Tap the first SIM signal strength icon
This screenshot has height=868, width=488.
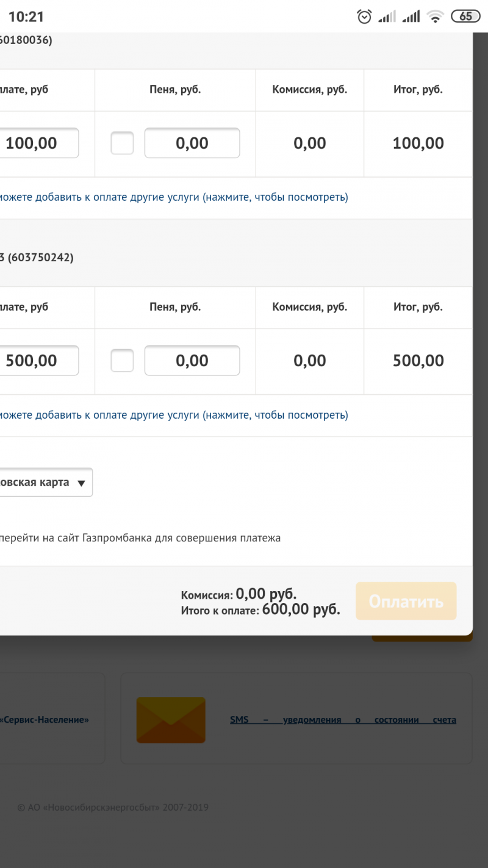(387, 16)
